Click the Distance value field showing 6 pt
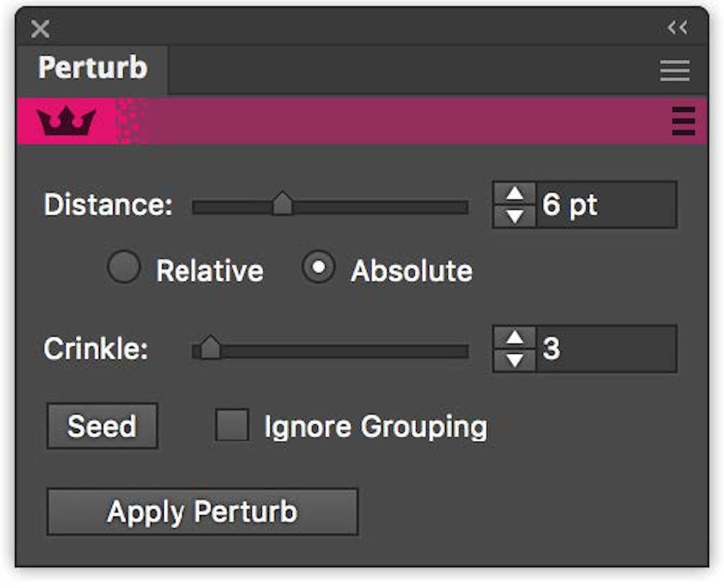Image resolution: width=724 pixels, height=588 pixels. tap(606, 204)
